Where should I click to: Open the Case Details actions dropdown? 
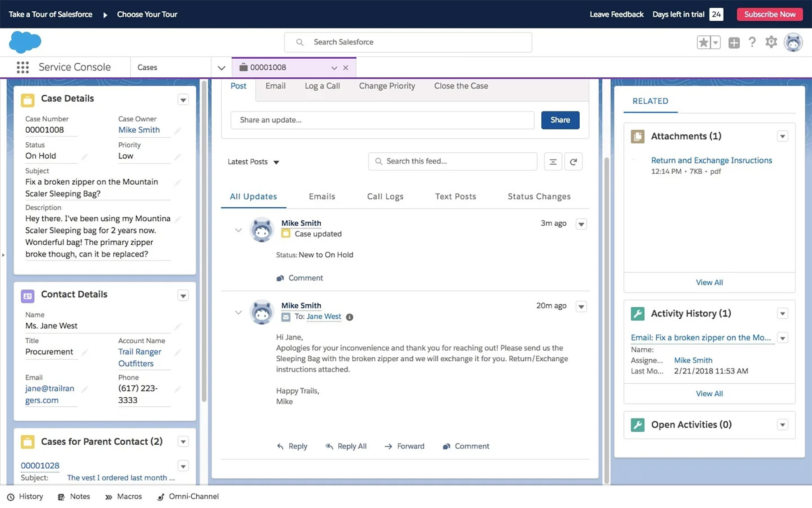tap(183, 99)
